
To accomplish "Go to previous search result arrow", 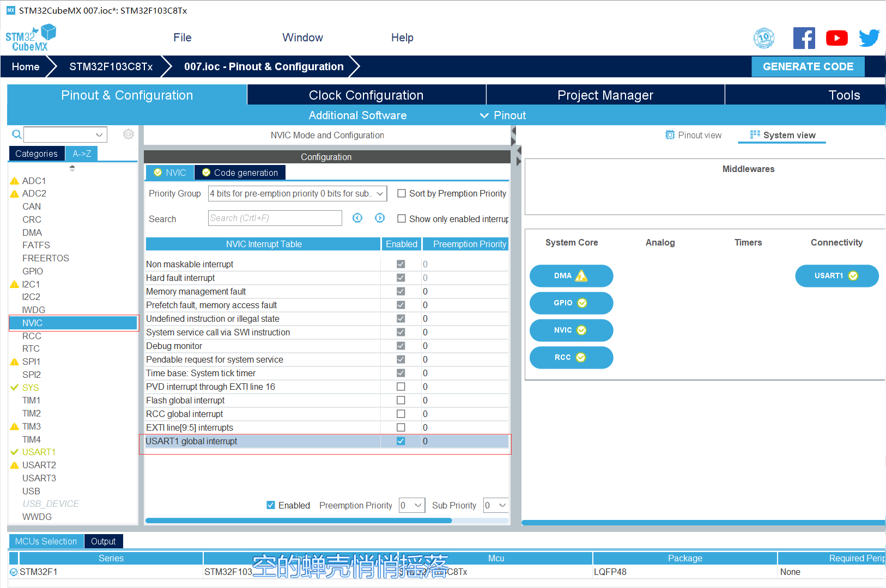I will [357, 218].
